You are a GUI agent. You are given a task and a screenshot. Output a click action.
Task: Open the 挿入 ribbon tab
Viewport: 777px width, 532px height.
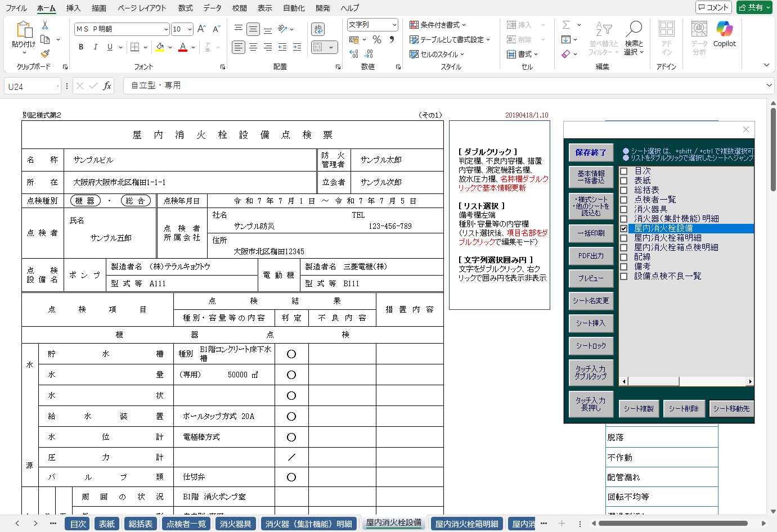coord(73,8)
